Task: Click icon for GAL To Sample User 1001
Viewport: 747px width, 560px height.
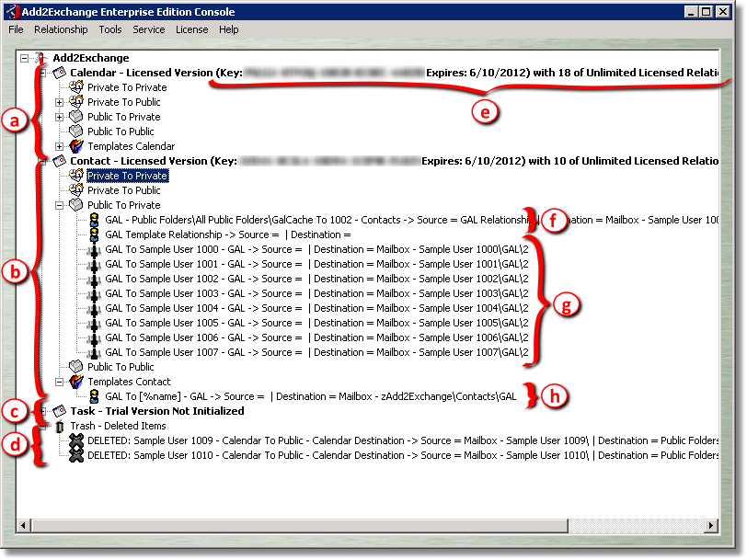Action: coord(94,265)
